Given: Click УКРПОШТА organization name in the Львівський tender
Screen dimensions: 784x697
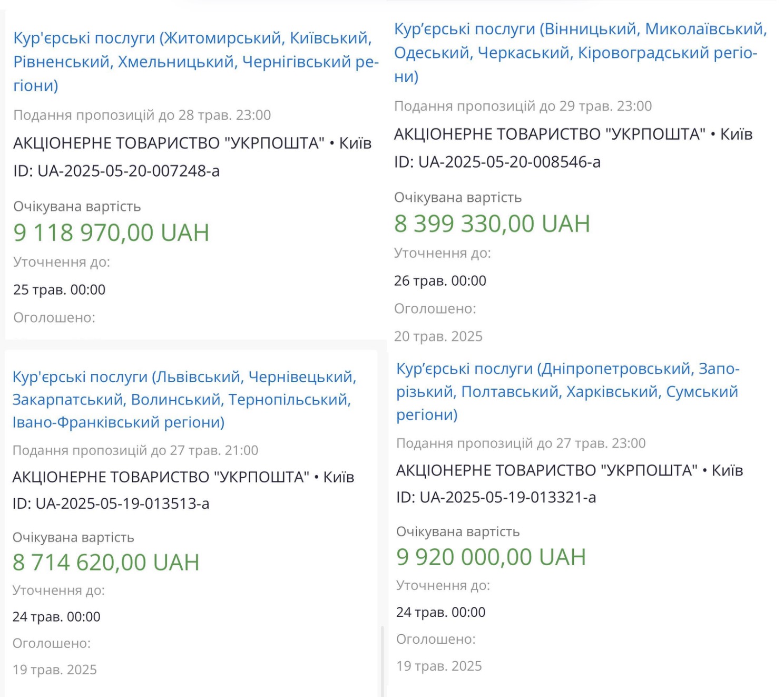Looking at the screenshot, I should click(161, 477).
